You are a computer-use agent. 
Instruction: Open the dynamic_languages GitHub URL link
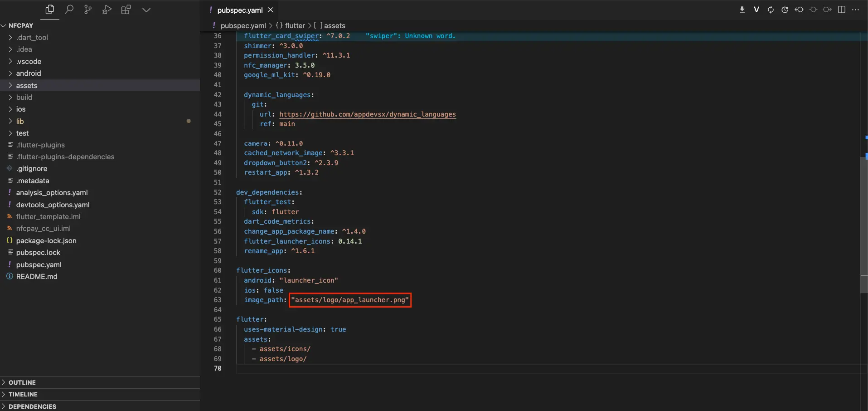pos(367,114)
